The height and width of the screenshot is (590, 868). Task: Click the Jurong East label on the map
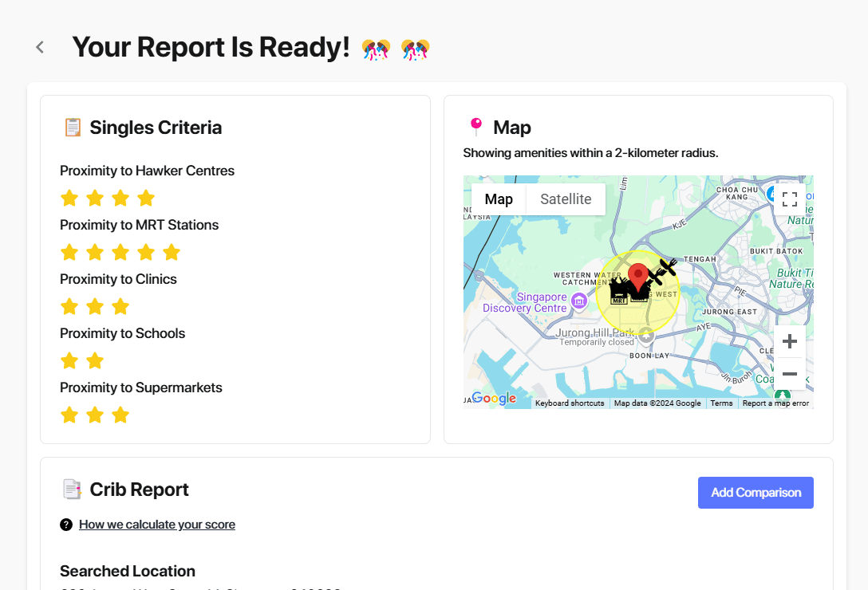pyautogui.click(x=729, y=312)
